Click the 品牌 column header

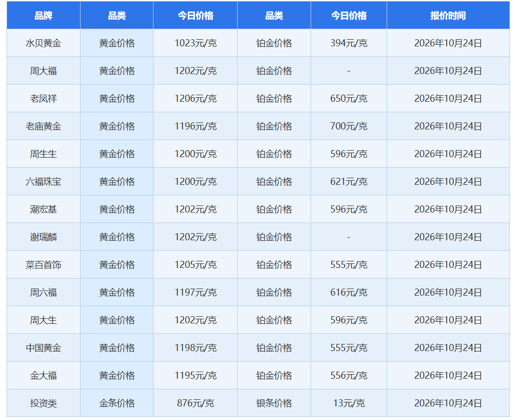(43, 16)
